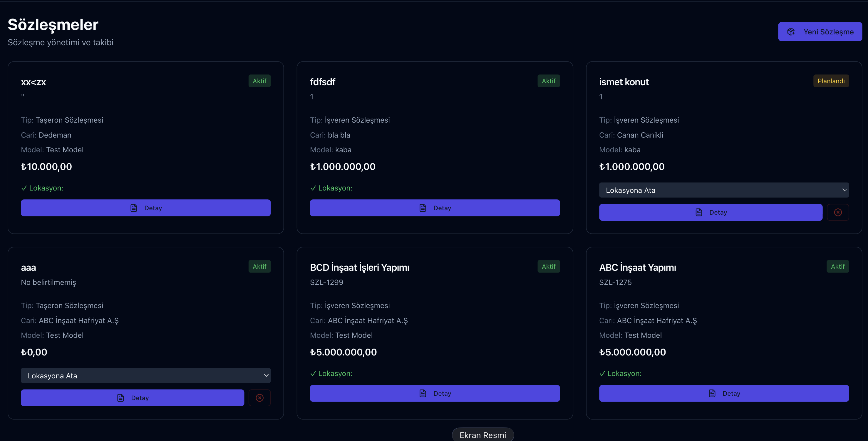Click Sözleşme yönetimi ve takibi subtitle
This screenshot has width=868, height=441.
tap(61, 42)
